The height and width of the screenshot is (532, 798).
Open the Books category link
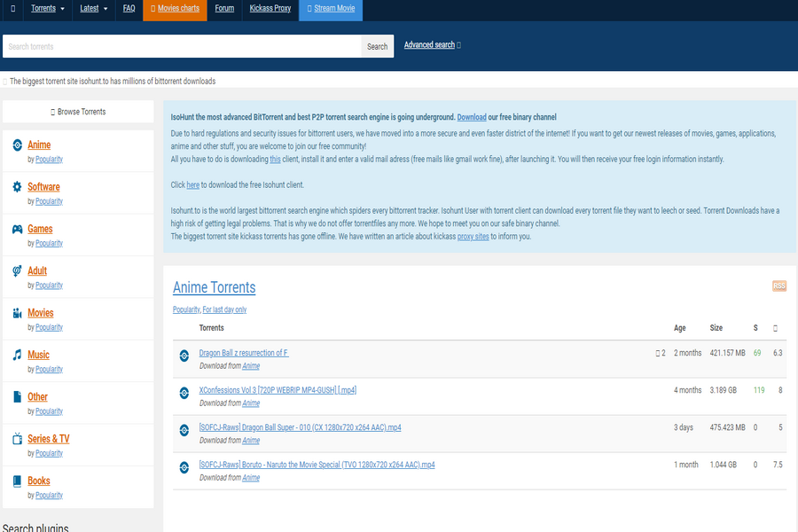(x=39, y=481)
